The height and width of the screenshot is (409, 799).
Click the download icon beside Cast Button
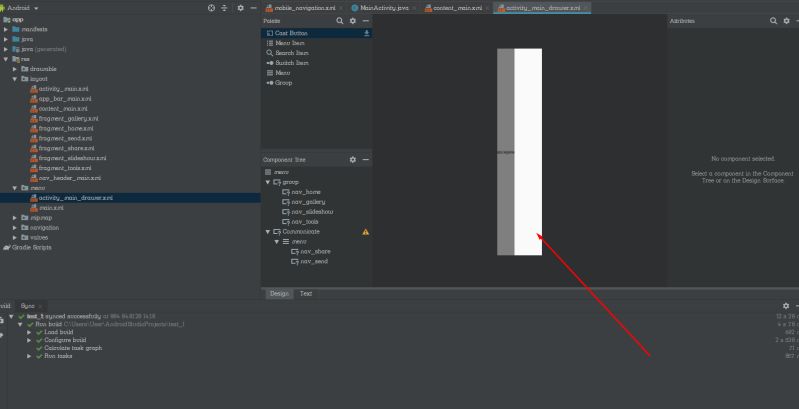coord(366,33)
